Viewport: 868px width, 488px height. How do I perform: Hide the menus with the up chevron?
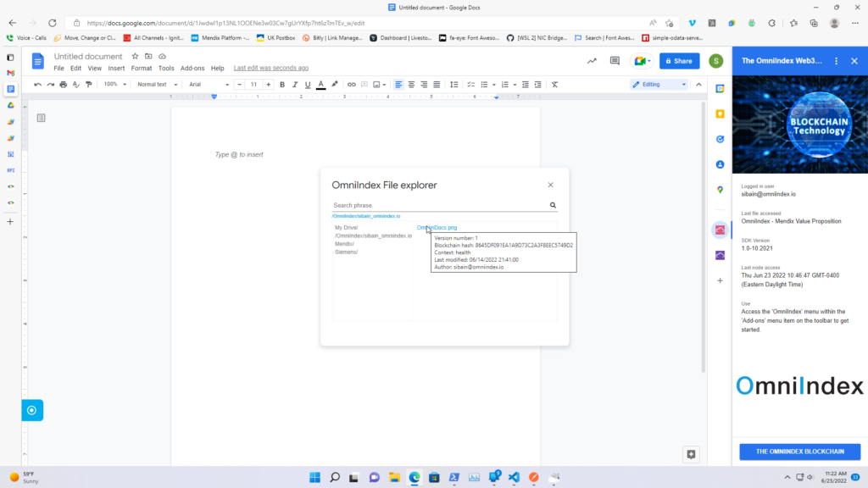click(x=698, y=85)
